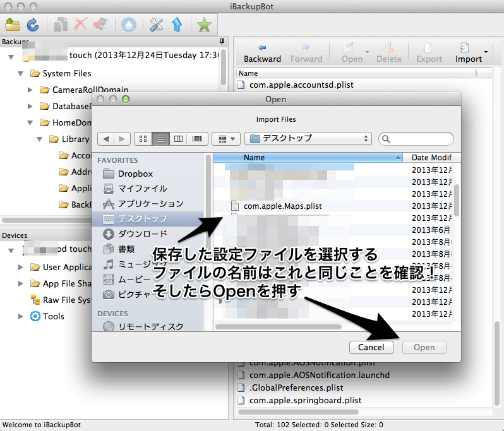
Task: Switch dialog to Cover Flow view
Action: (x=197, y=139)
